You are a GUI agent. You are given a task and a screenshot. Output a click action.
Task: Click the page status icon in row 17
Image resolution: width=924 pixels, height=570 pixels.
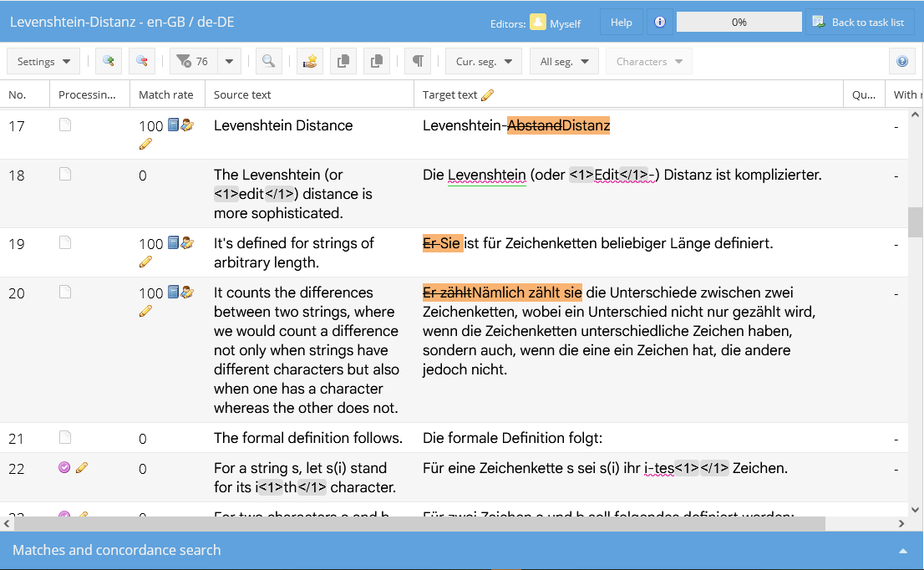point(65,125)
